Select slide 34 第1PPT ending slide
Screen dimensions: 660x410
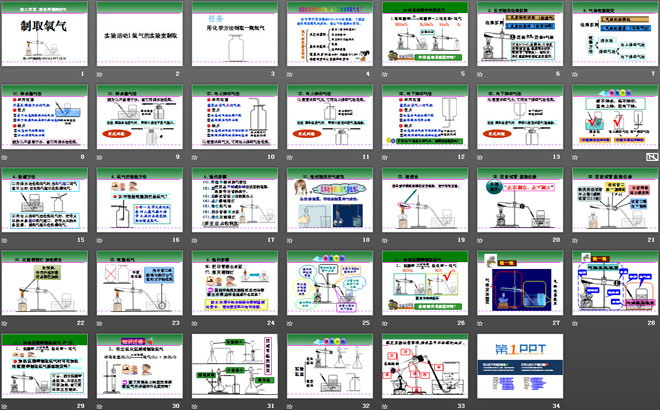click(520, 366)
